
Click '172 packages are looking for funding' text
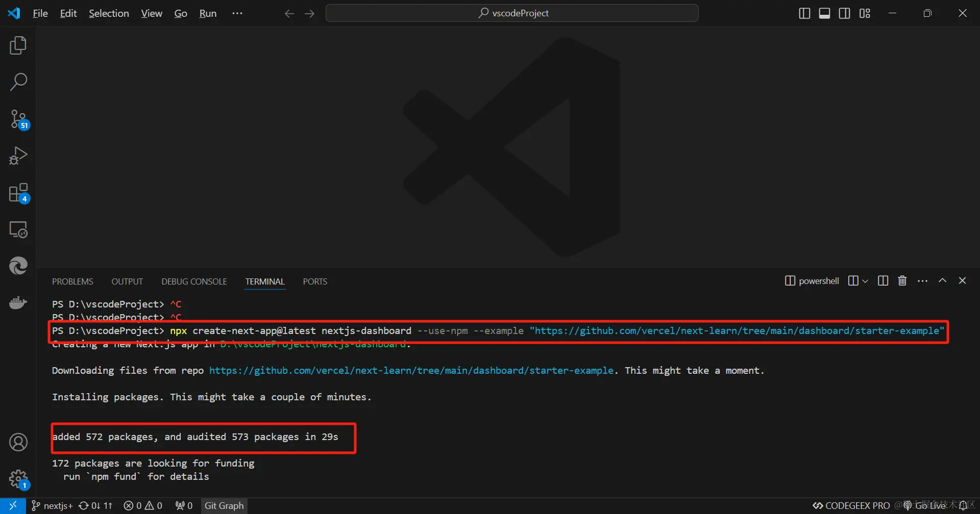point(153,464)
